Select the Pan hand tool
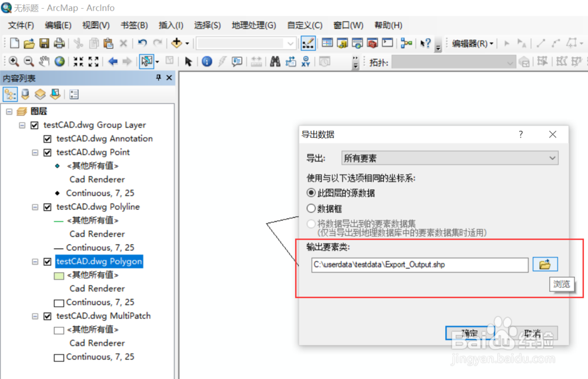 coord(44,62)
